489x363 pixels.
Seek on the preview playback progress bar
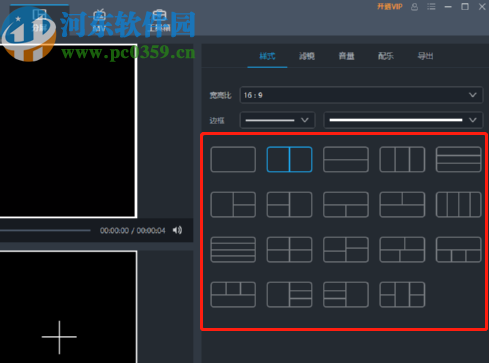pyautogui.click(x=45, y=230)
